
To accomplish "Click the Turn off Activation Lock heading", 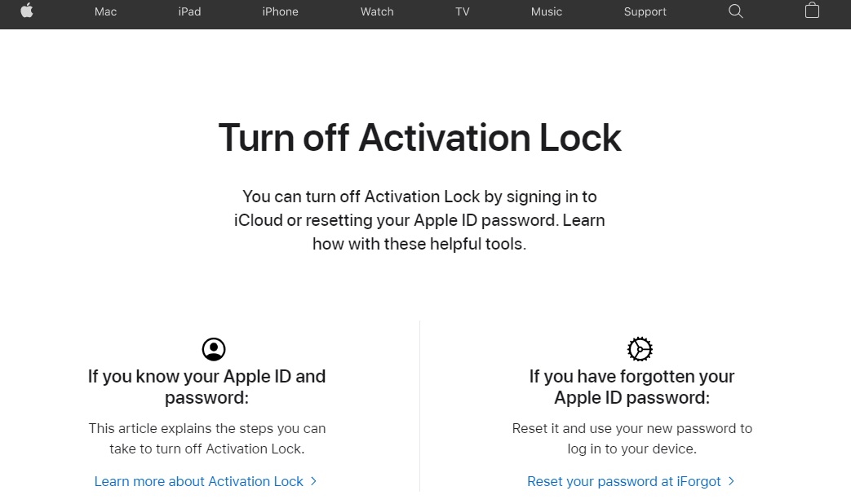I will tap(419, 137).
